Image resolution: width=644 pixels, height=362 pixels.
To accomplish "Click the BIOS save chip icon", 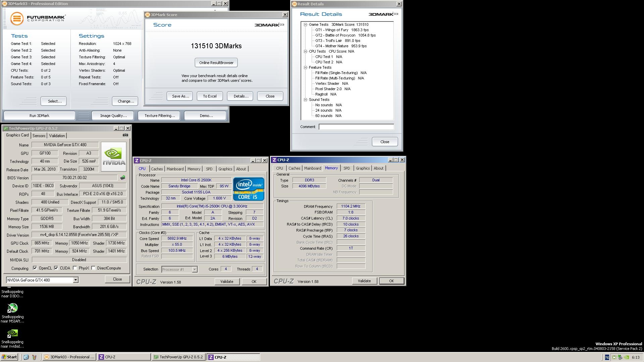I will click(x=123, y=178).
